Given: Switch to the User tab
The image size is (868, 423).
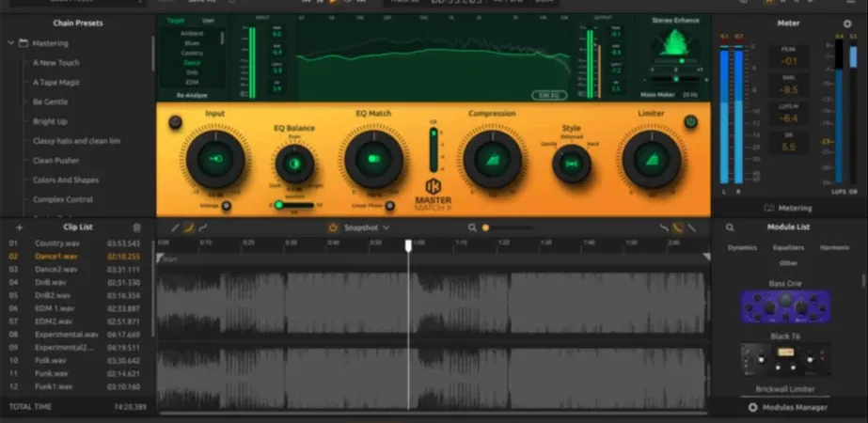Looking at the screenshot, I should tap(208, 21).
